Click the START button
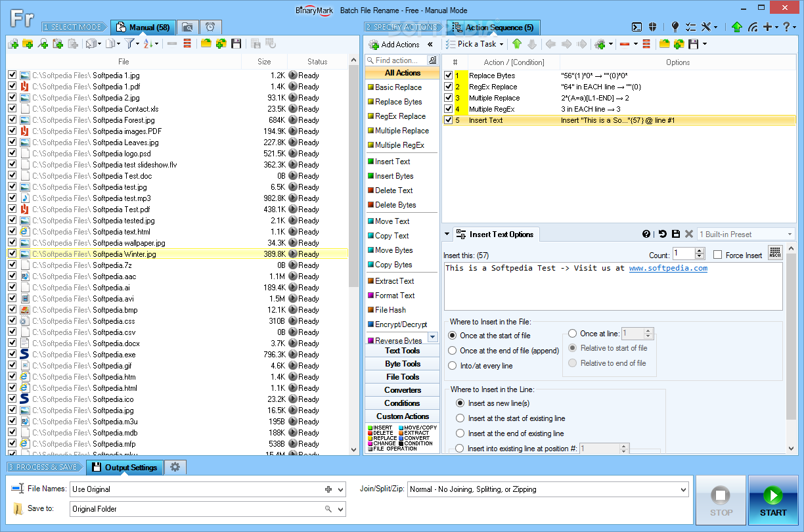804x532 pixels. point(773,500)
